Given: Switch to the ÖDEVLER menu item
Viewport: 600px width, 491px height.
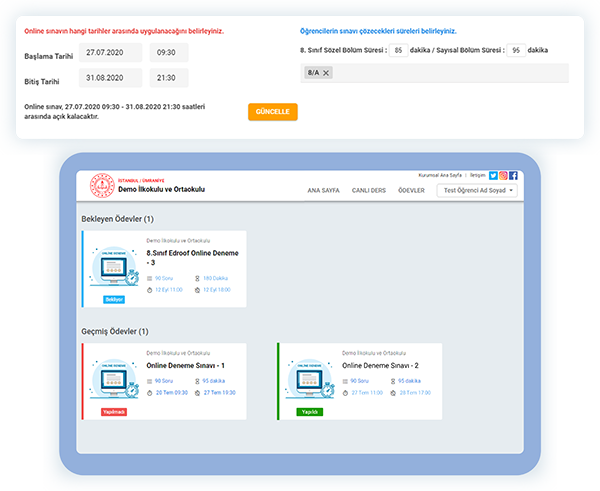Looking at the screenshot, I should pyautogui.click(x=412, y=190).
